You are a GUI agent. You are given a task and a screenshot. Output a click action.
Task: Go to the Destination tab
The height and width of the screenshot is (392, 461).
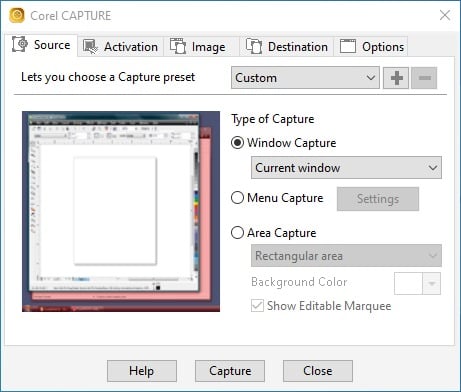click(x=287, y=47)
